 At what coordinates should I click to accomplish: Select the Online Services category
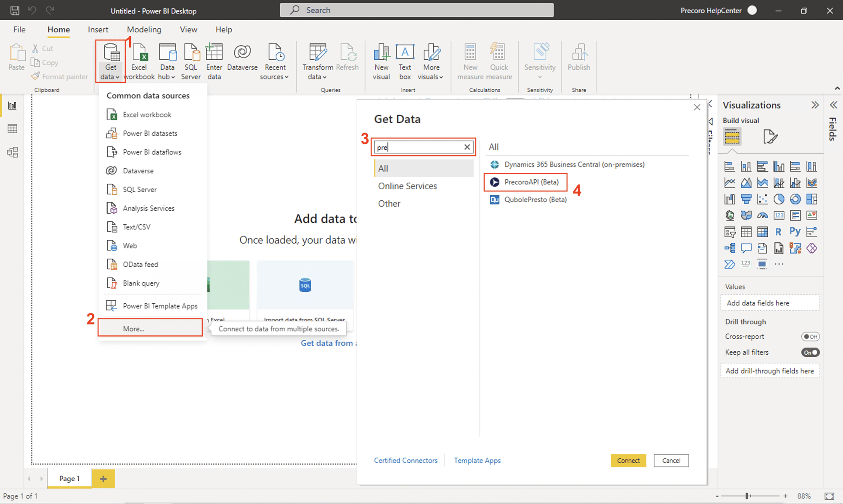[407, 186]
